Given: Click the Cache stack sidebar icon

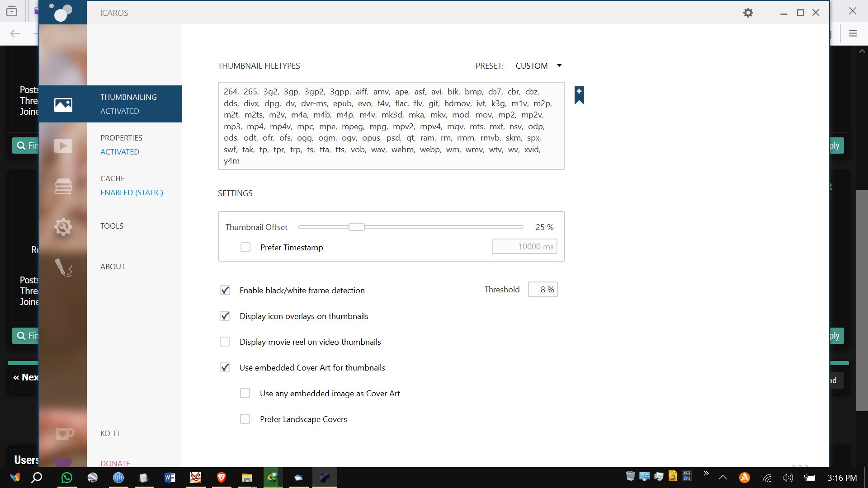Looking at the screenshot, I should pos(63,186).
